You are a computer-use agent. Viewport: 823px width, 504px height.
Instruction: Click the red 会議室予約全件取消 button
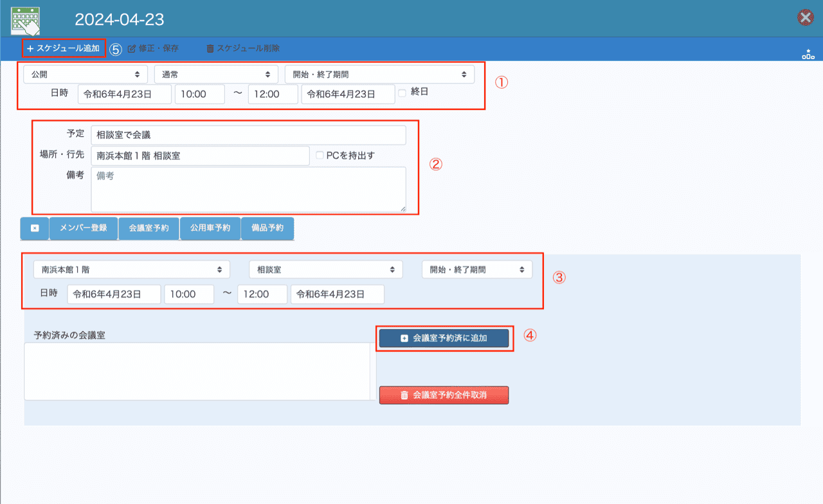(x=444, y=395)
